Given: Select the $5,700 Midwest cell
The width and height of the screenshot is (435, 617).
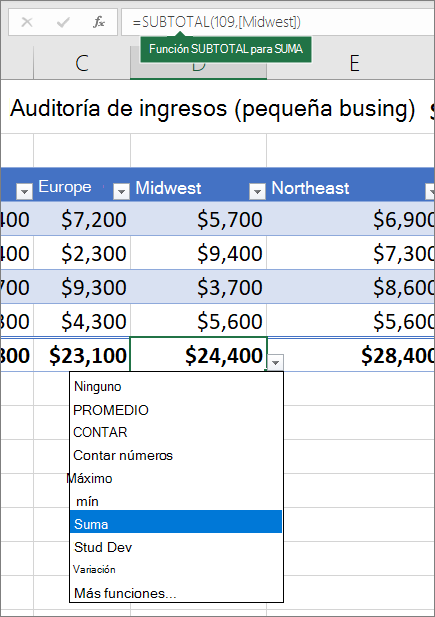Looking at the screenshot, I should point(198,219).
